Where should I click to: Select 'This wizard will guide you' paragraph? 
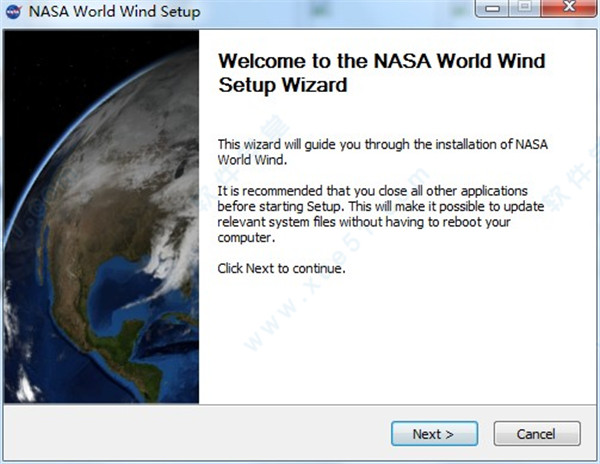click(x=383, y=152)
